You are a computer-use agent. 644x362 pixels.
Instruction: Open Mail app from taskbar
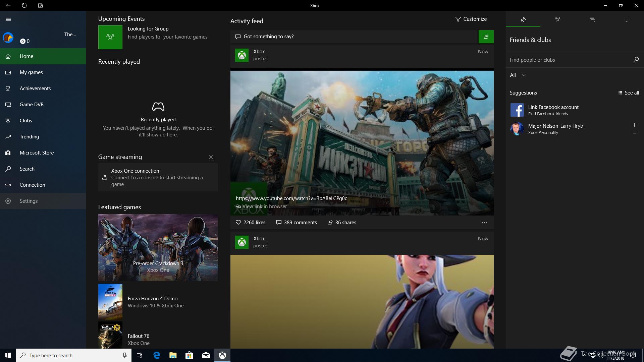[206, 355]
